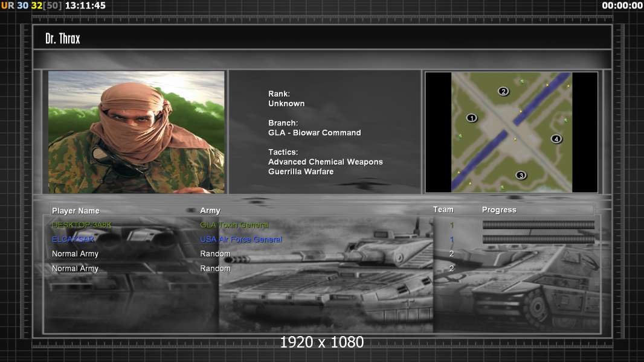Click start position marker 2 on map
The width and height of the screenshot is (644, 362).
coord(503,91)
